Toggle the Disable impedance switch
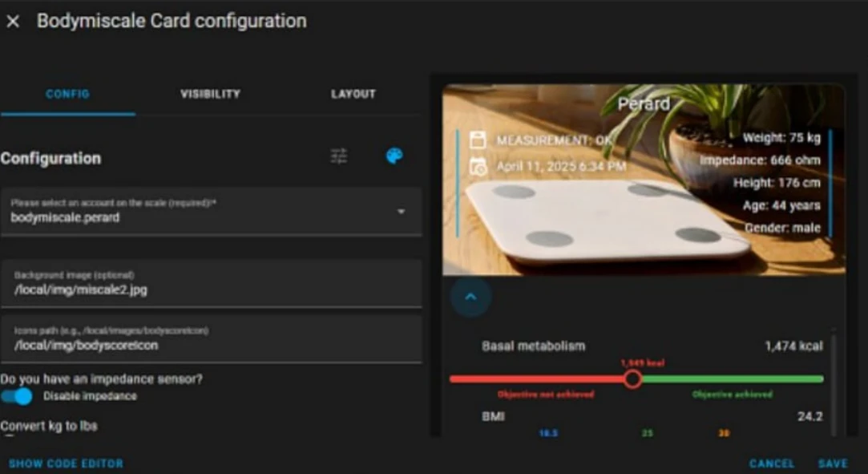The width and height of the screenshot is (868, 474). [16, 396]
